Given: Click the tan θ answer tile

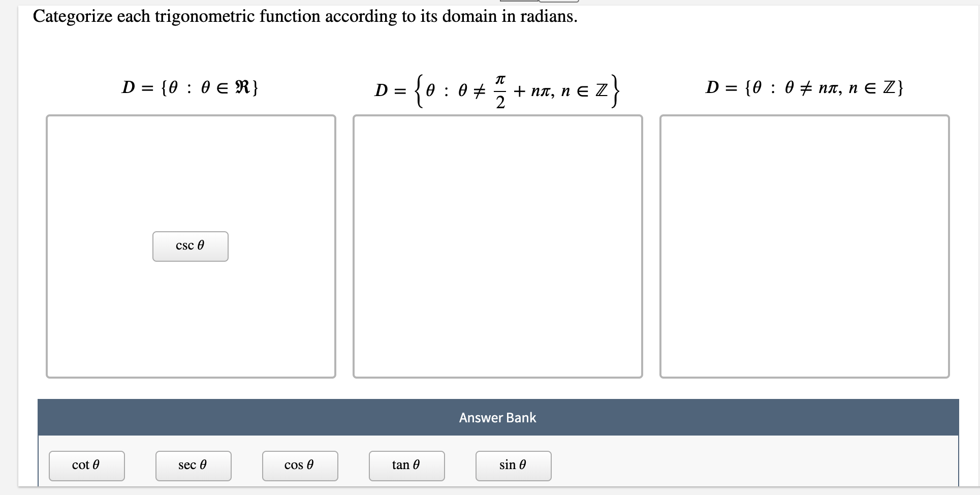Looking at the screenshot, I should [406, 465].
